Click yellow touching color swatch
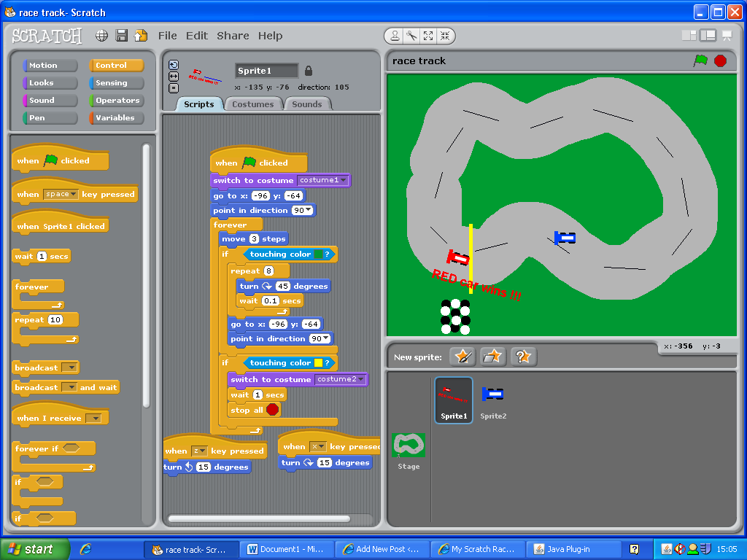This screenshot has width=747, height=560. click(x=318, y=363)
